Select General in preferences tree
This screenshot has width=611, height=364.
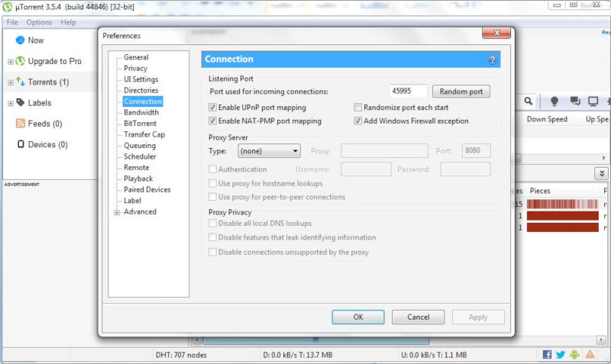(x=136, y=57)
